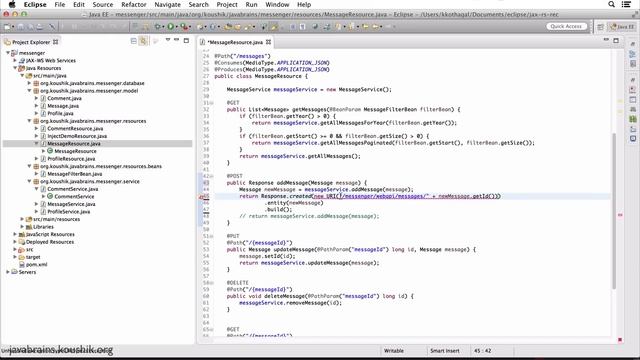640x360 pixels.
Task: Select MessageService.java in the tree
Action: (x=71, y=204)
